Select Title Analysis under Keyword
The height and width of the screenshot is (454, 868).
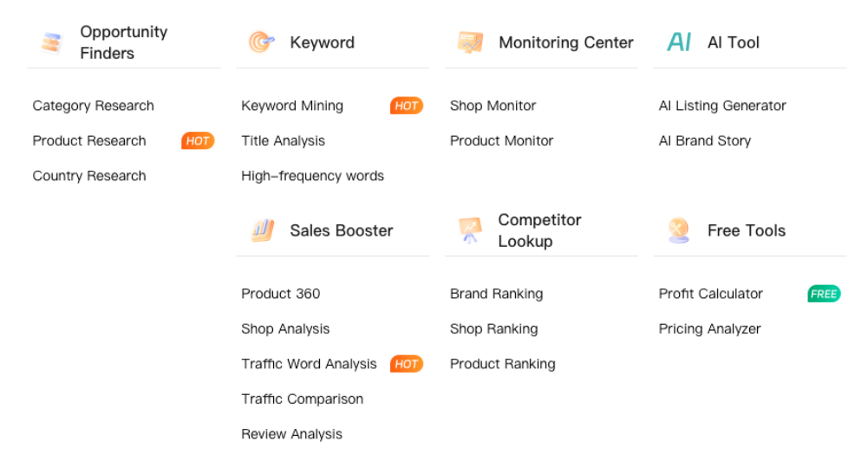coord(283,140)
